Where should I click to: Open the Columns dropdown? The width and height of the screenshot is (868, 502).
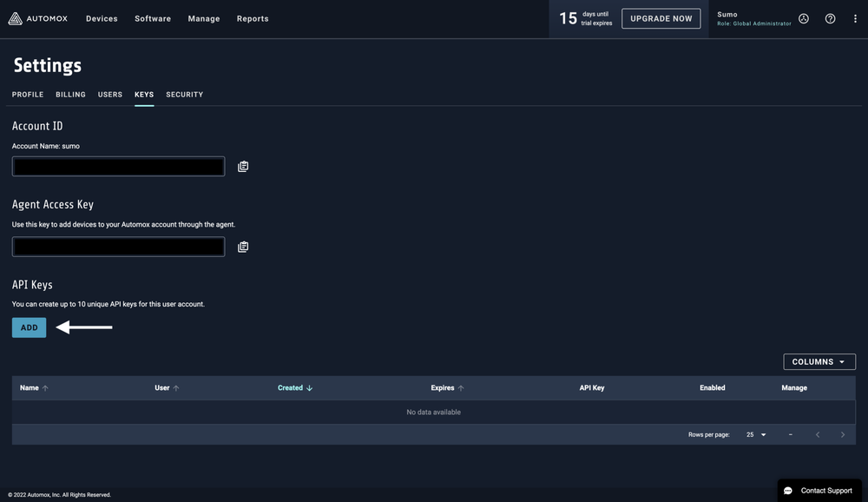(819, 362)
